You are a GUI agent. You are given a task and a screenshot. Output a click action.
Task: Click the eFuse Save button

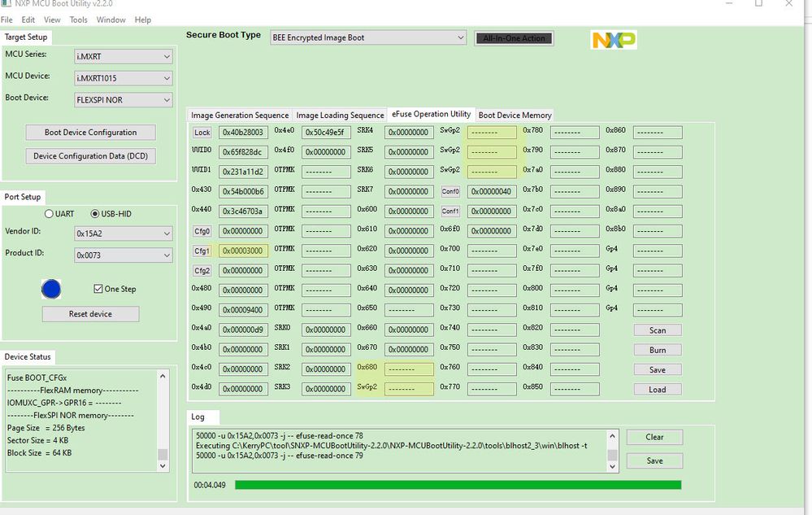click(x=658, y=369)
